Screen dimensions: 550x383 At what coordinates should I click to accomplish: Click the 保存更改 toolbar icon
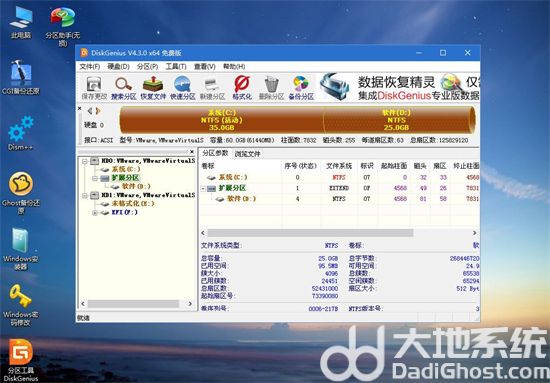click(94, 88)
